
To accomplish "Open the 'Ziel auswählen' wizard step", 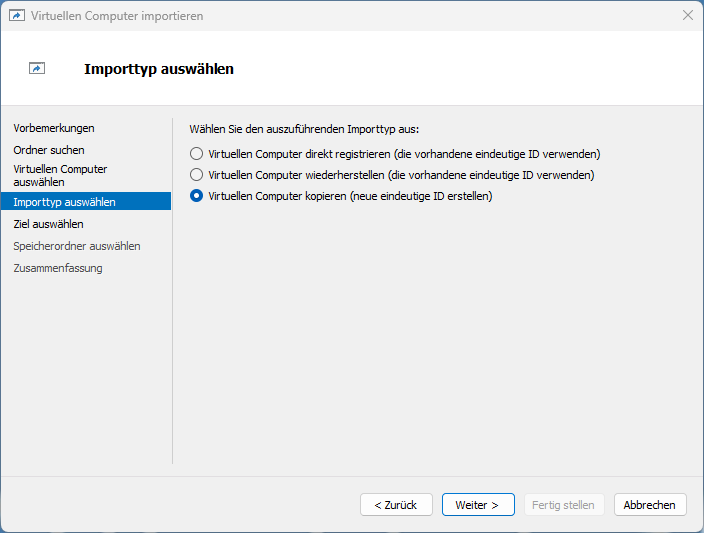I will point(48,224).
